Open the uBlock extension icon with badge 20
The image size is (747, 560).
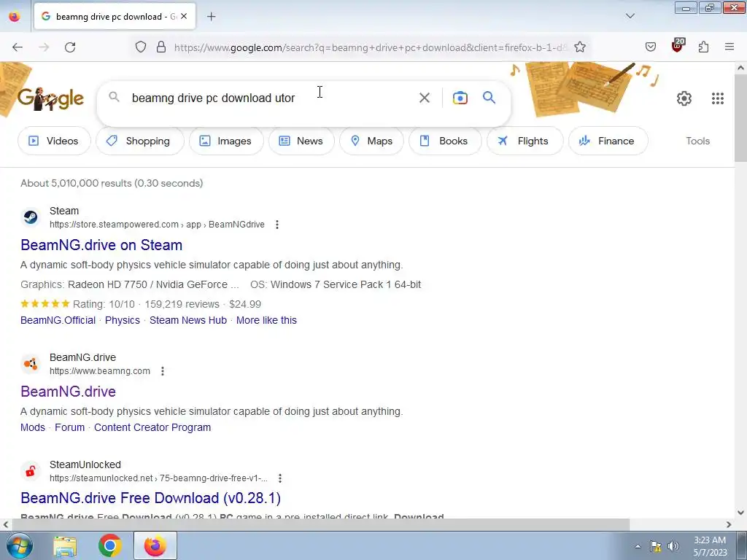tap(678, 46)
